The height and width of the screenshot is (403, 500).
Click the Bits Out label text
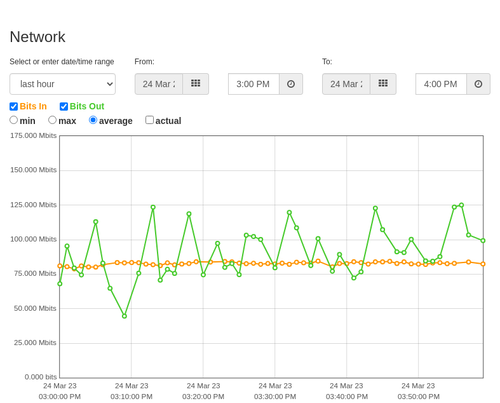[x=87, y=106]
